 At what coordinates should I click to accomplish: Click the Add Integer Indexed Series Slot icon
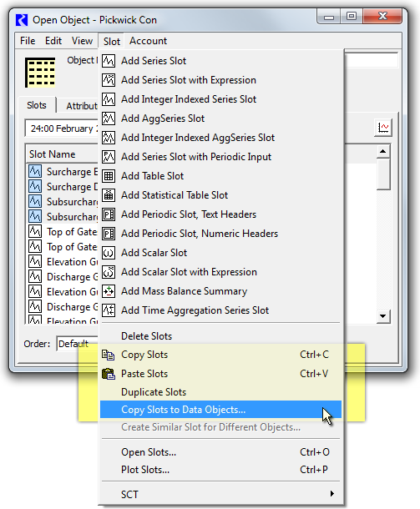[x=109, y=99]
